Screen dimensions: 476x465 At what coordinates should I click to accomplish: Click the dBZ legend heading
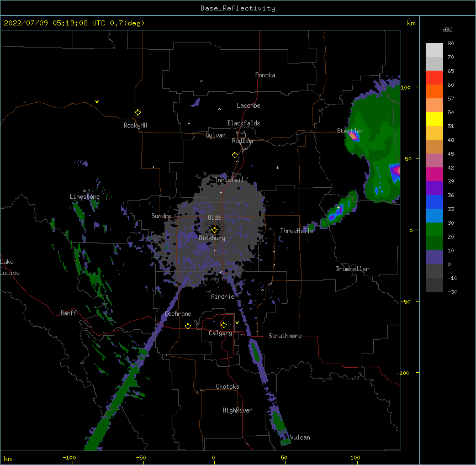click(447, 30)
